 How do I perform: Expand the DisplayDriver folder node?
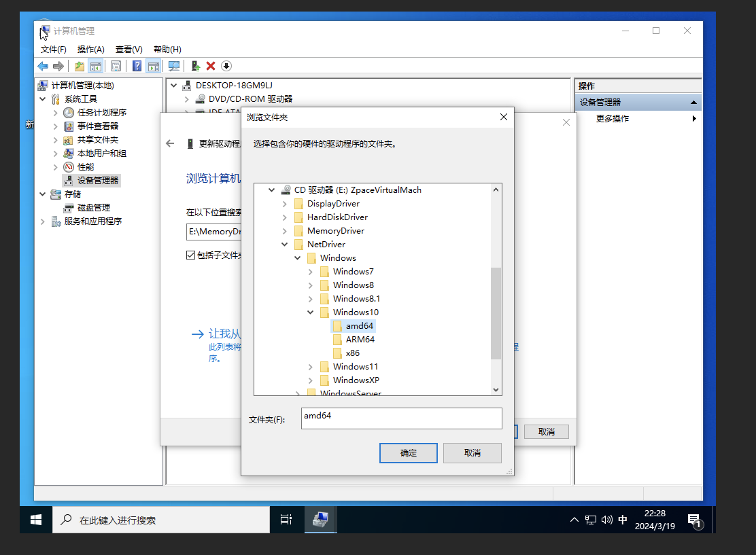[x=285, y=203]
